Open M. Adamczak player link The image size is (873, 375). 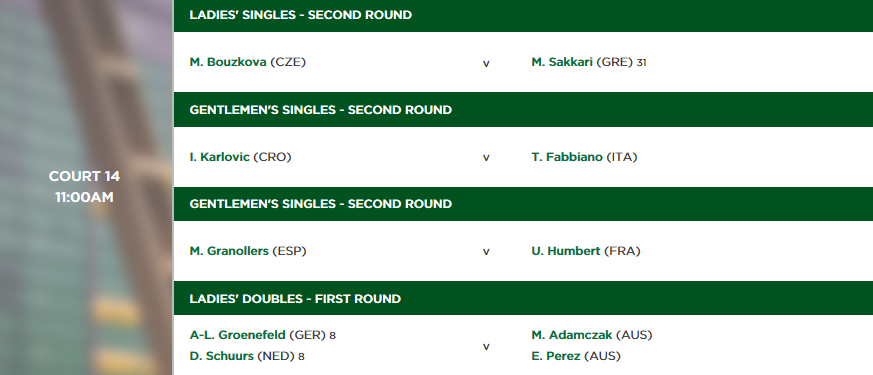point(571,335)
